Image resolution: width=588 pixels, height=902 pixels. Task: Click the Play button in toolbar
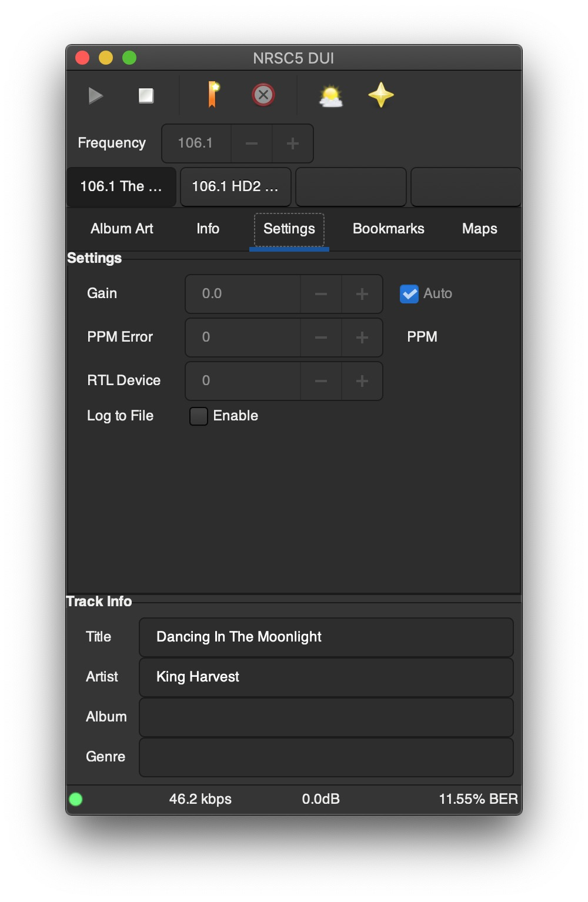click(96, 95)
